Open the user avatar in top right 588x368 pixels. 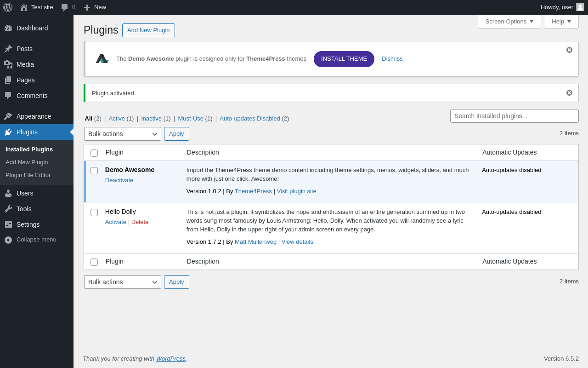click(x=580, y=7)
